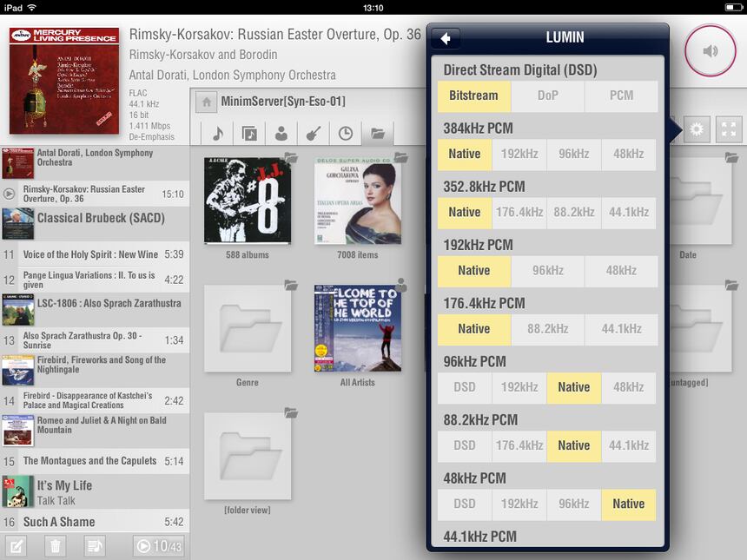Play track Such A Shame
747x560 pixels.
[95, 522]
